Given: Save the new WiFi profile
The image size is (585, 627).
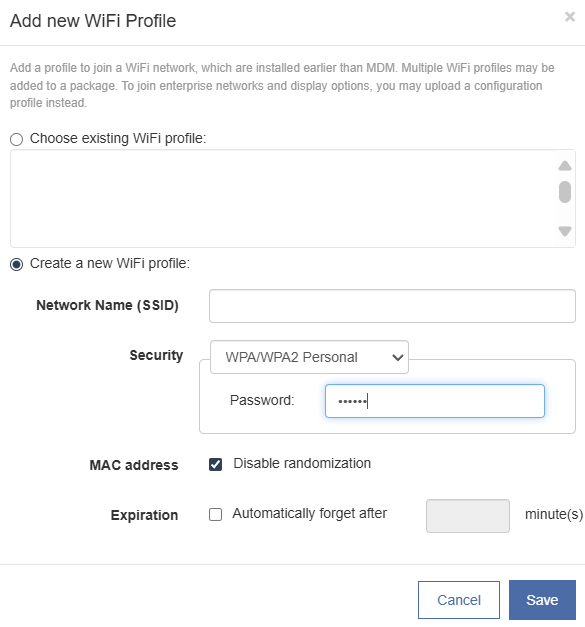Looking at the screenshot, I should pyautogui.click(x=542, y=600).
